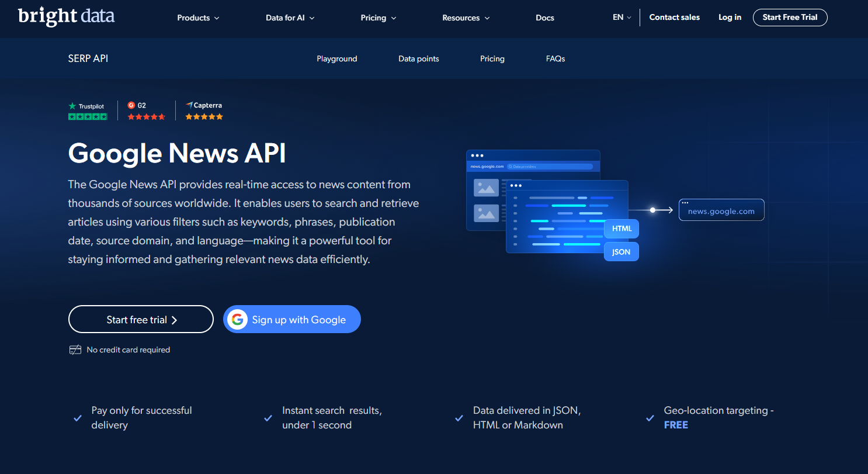Viewport: 868px width, 474px height.
Task: Switch to the Playground tab
Action: [x=337, y=58]
